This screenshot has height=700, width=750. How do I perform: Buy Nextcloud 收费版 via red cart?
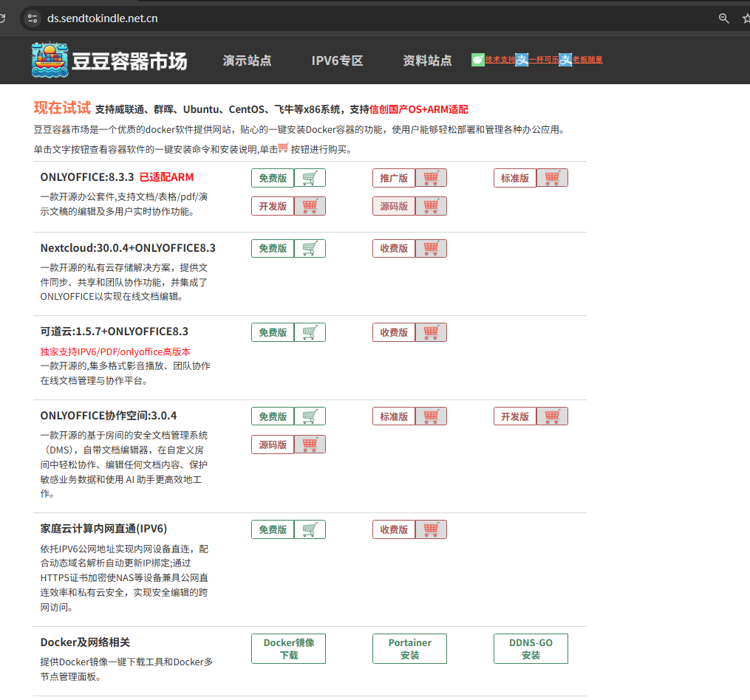(431, 248)
